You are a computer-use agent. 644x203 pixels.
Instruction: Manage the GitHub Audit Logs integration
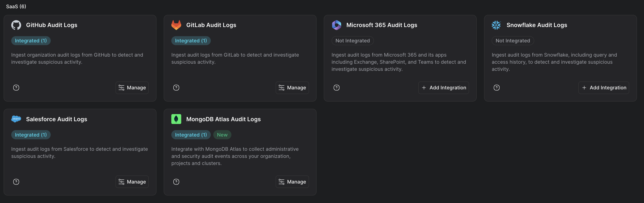[132, 88]
